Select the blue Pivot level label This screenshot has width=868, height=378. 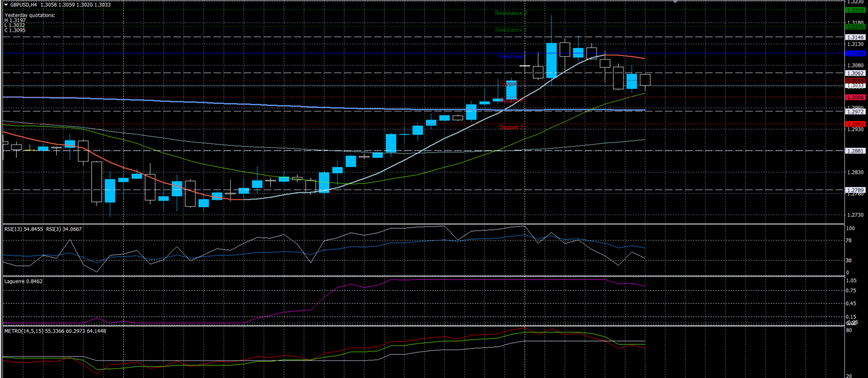[511, 56]
